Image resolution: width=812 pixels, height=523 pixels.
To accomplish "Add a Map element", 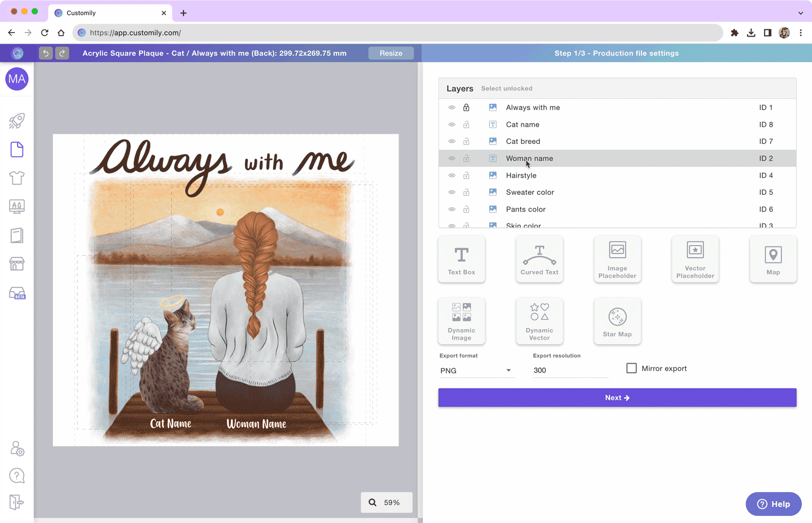I will (773, 259).
